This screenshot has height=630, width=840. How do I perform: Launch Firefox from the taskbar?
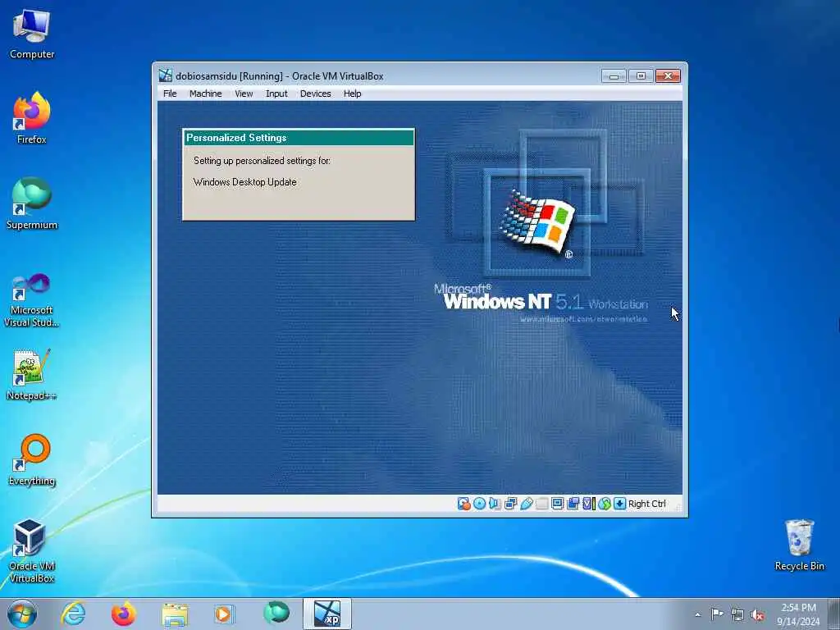point(124,614)
